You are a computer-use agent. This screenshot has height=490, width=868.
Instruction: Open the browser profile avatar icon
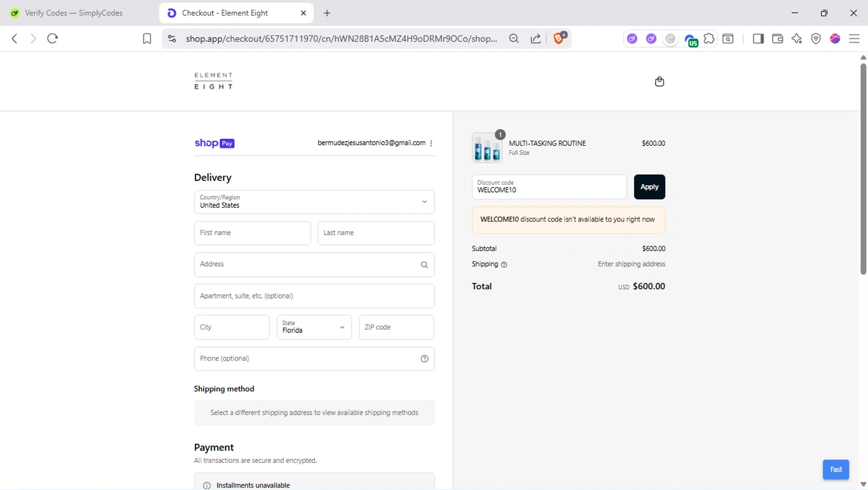835,39
